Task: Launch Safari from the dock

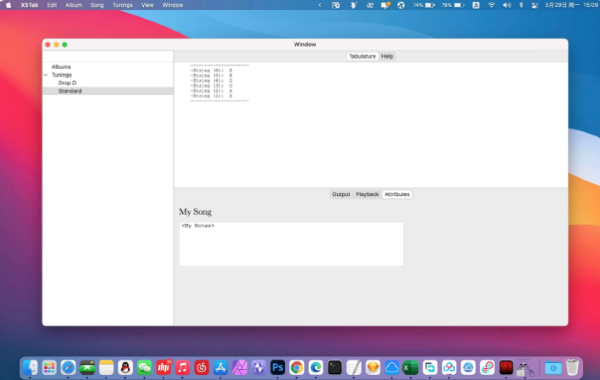Action: tap(68, 368)
